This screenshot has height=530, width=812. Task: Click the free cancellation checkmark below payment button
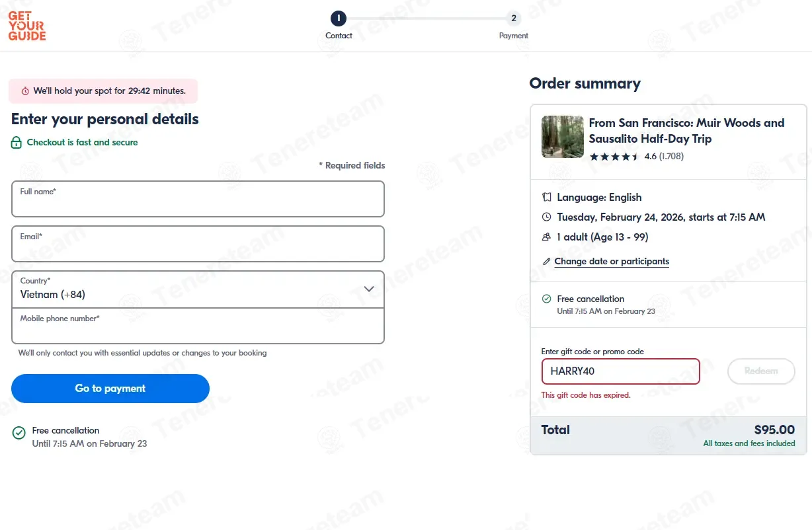tap(19, 433)
